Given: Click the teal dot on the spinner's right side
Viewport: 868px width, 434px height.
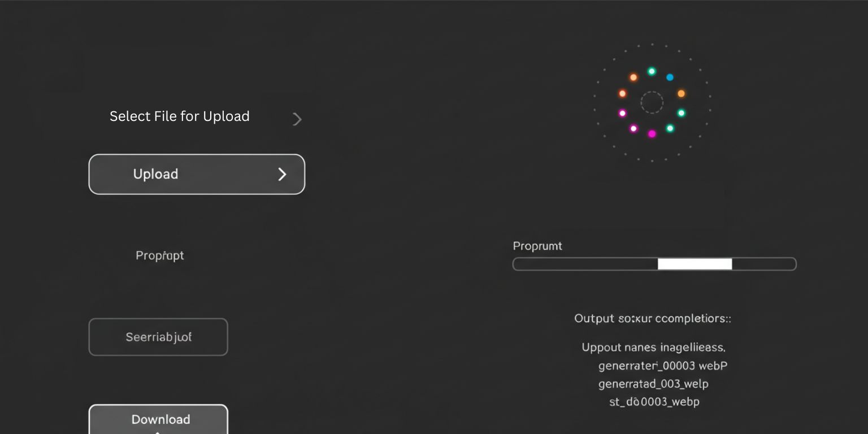Looking at the screenshot, I should pos(680,112).
